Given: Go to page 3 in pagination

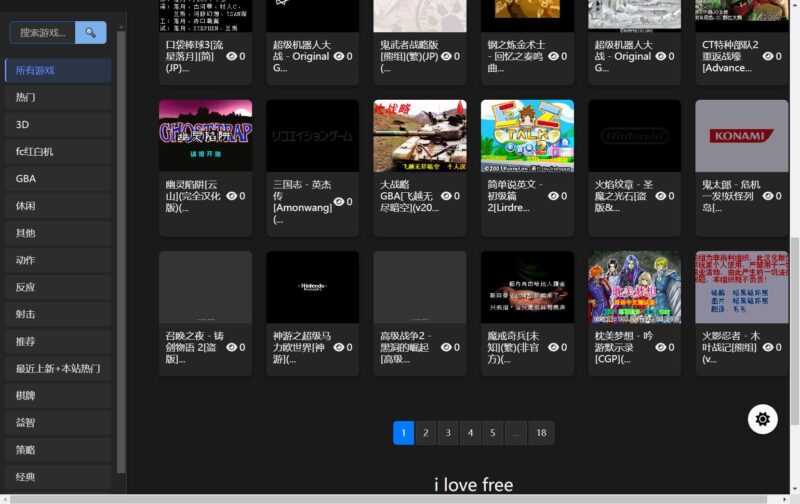Looking at the screenshot, I should [448, 433].
